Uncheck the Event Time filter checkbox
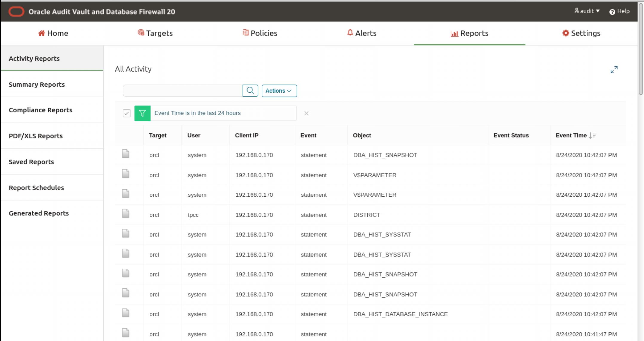 (127, 113)
